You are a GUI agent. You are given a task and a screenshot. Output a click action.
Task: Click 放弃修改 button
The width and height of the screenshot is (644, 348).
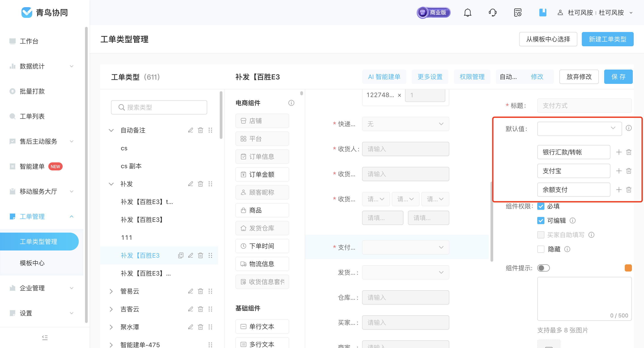(x=579, y=77)
